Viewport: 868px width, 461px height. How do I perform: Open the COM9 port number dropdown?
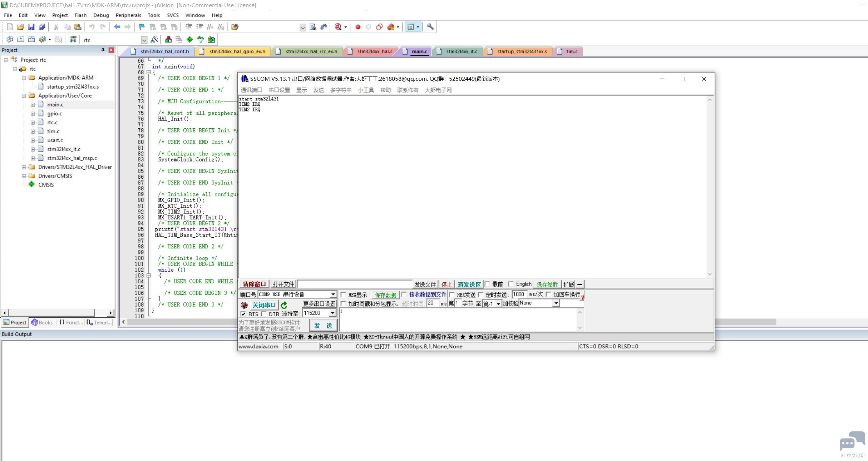(x=333, y=294)
